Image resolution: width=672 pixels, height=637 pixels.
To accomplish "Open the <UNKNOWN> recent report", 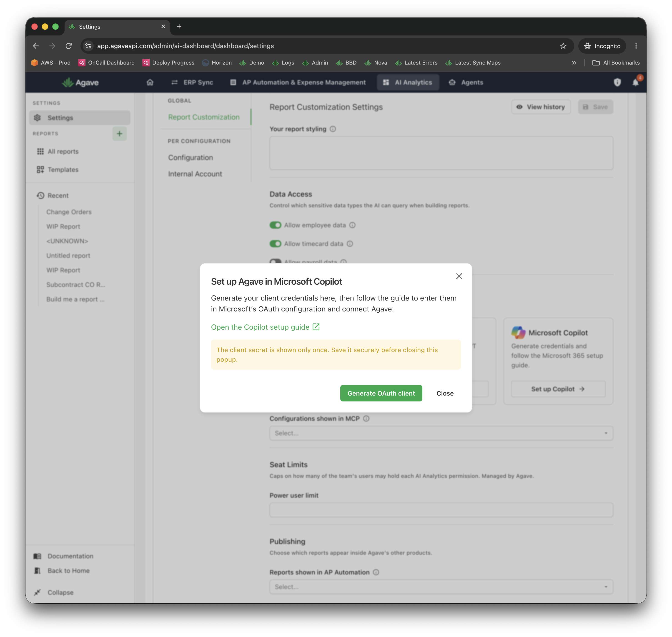I will [67, 241].
